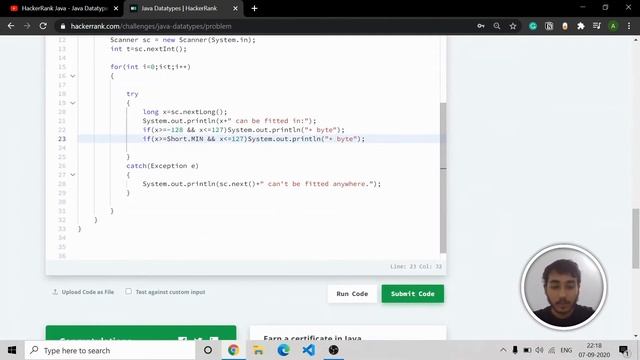Viewport: 640px width, 360px height.
Task: Open Microsoft Edge from taskbar
Action: (x=283, y=350)
